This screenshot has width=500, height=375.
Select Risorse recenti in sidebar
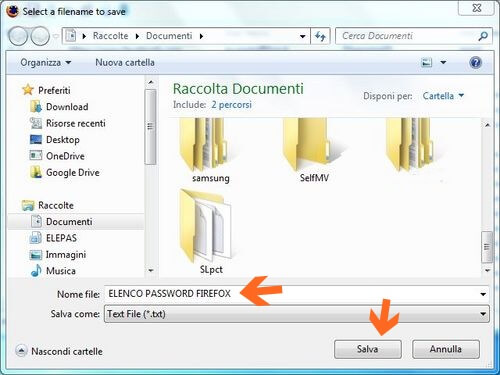click(x=76, y=123)
